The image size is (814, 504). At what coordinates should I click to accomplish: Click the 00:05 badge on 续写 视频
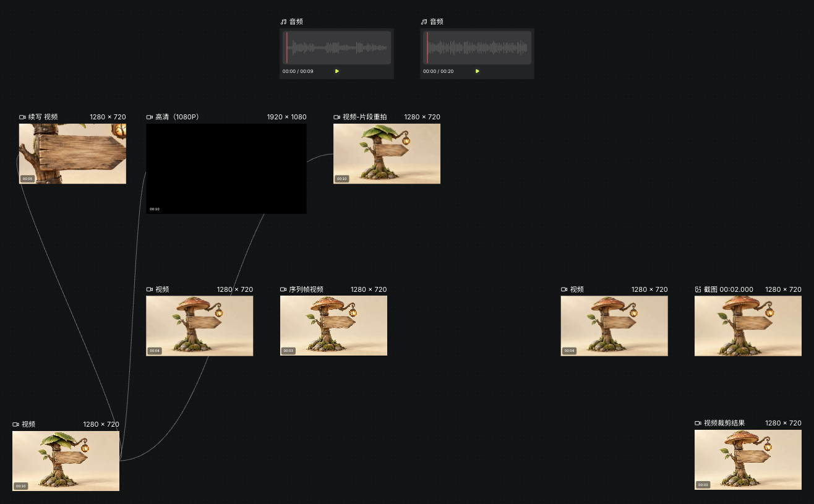[x=27, y=179]
